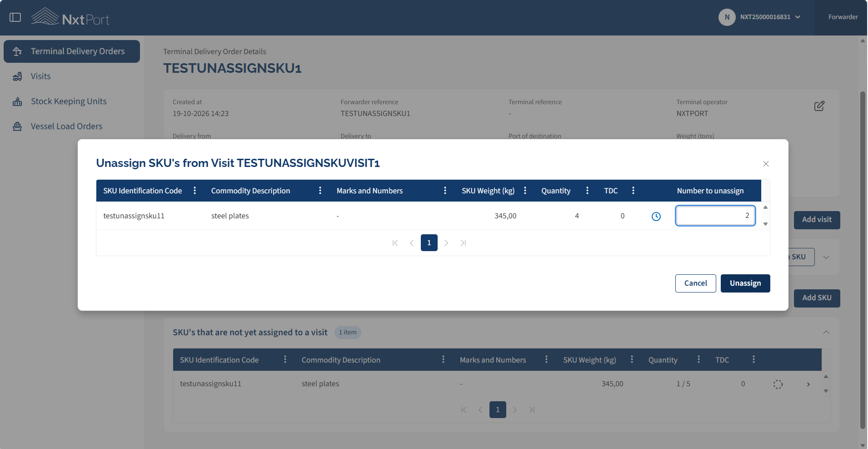The height and width of the screenshot is (449, 868).
Task: Click the Add SKU button
Action: (817, 298)
